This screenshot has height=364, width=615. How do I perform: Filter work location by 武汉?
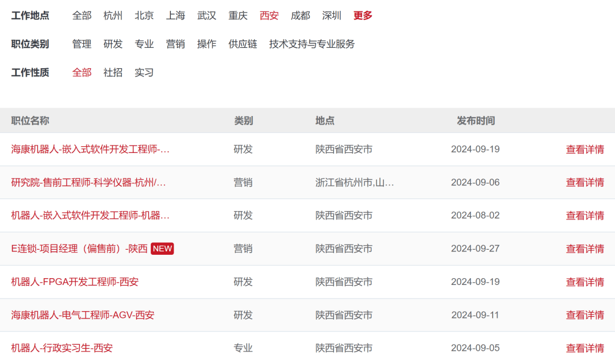click(207, 16)
